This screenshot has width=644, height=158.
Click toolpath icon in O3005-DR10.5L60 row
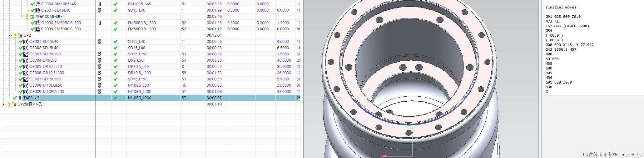pos(100,67)
